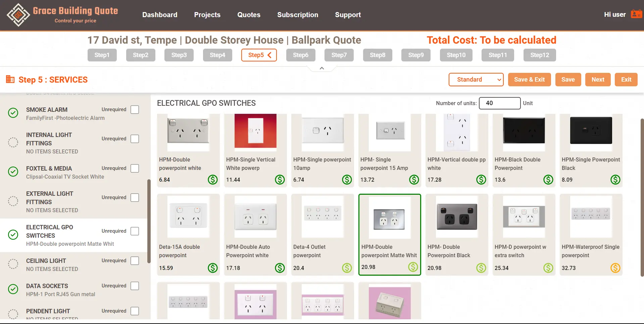
Task: Collapse the step bar with chevron arrow
Action: (x=321, y=68)
